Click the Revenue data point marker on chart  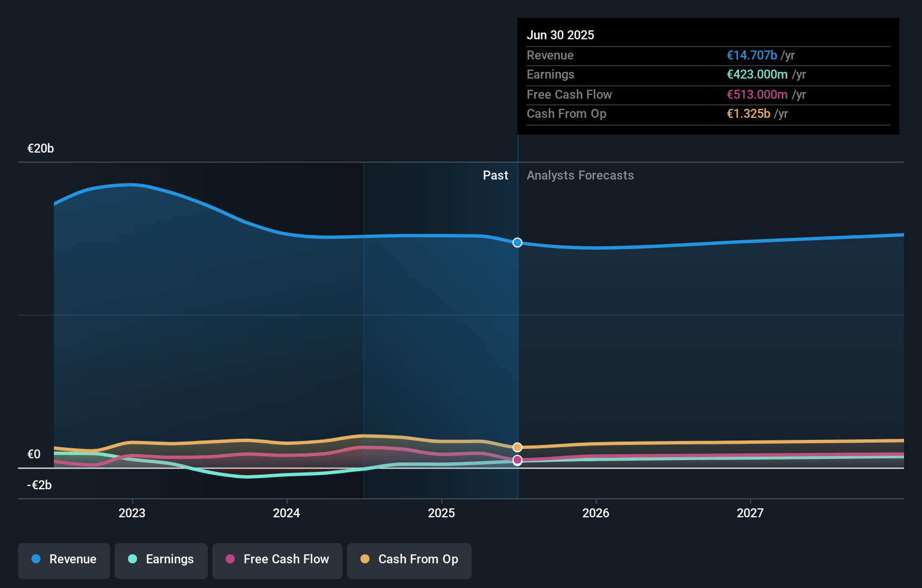click(x=517, y=243)
